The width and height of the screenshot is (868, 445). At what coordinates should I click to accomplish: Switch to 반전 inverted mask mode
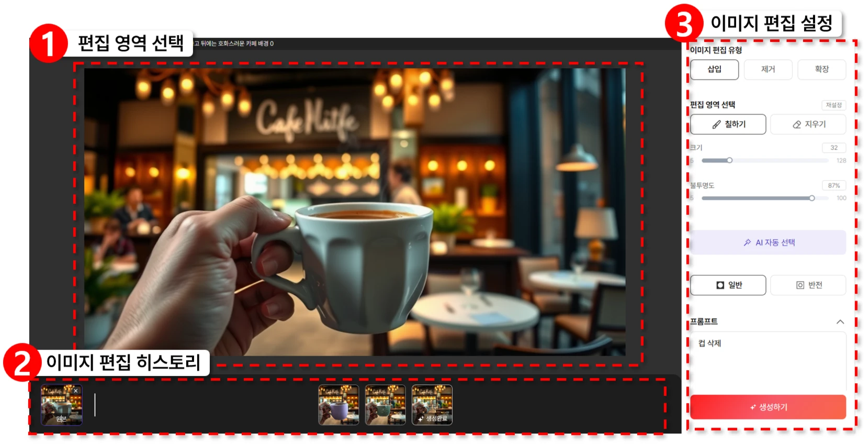click(808, 285)
